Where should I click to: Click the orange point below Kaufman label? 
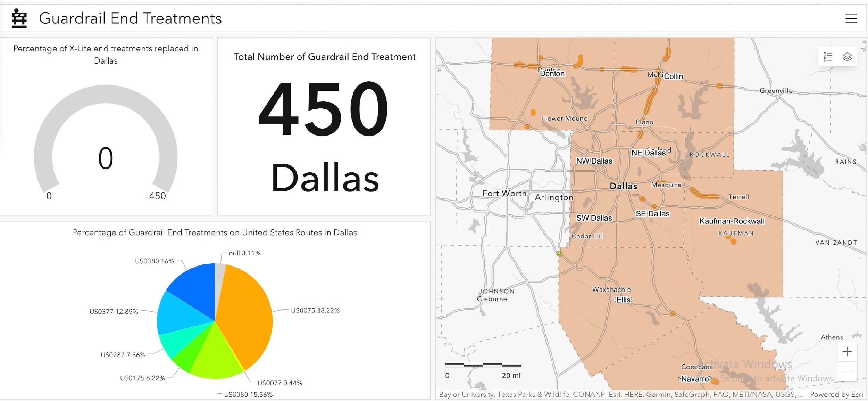(733, 242)
